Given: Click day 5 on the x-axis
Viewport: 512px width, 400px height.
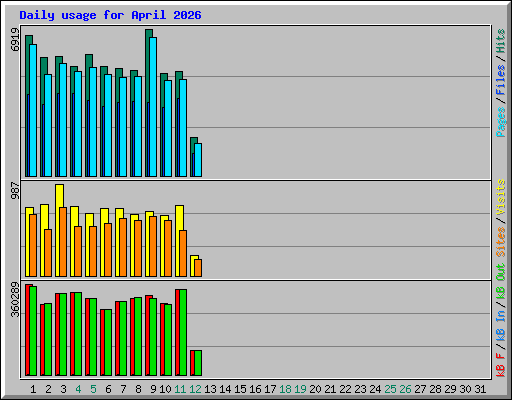Looking at the screenshot, I should 93,389.
